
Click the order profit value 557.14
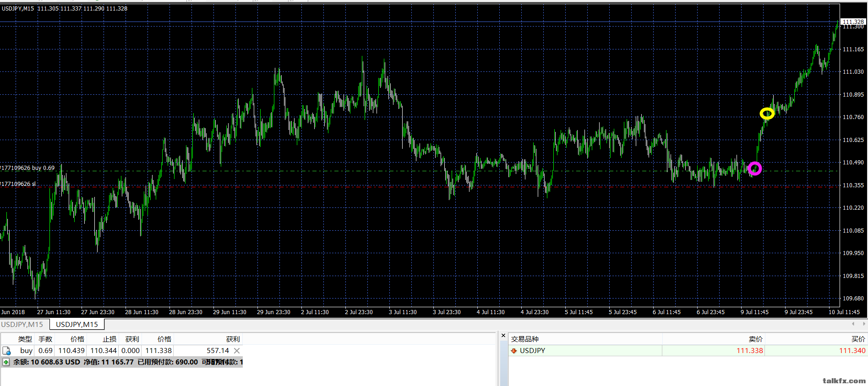click(x=218, y=351)
